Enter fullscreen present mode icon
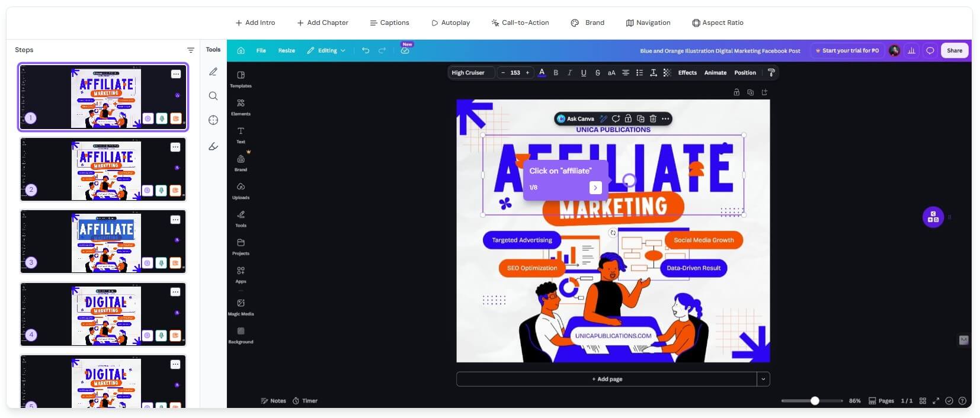 (x=936, y=401)
